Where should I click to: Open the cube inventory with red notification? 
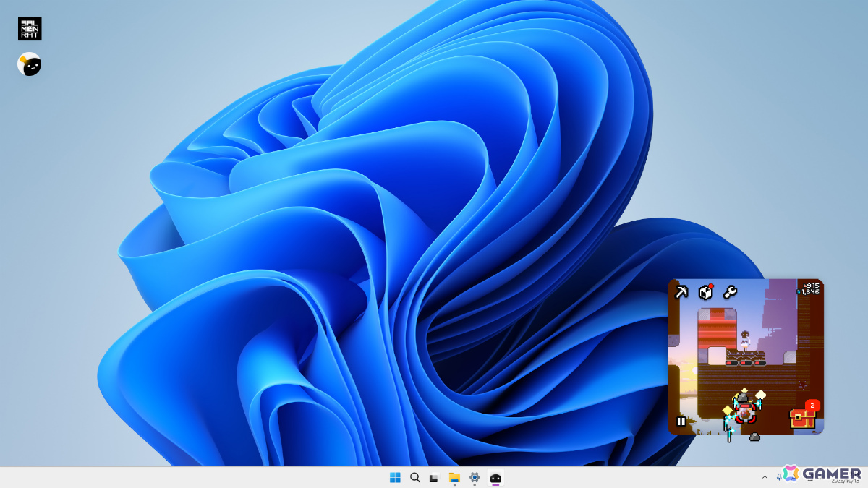pyautogui.click(x=706, y=291)
